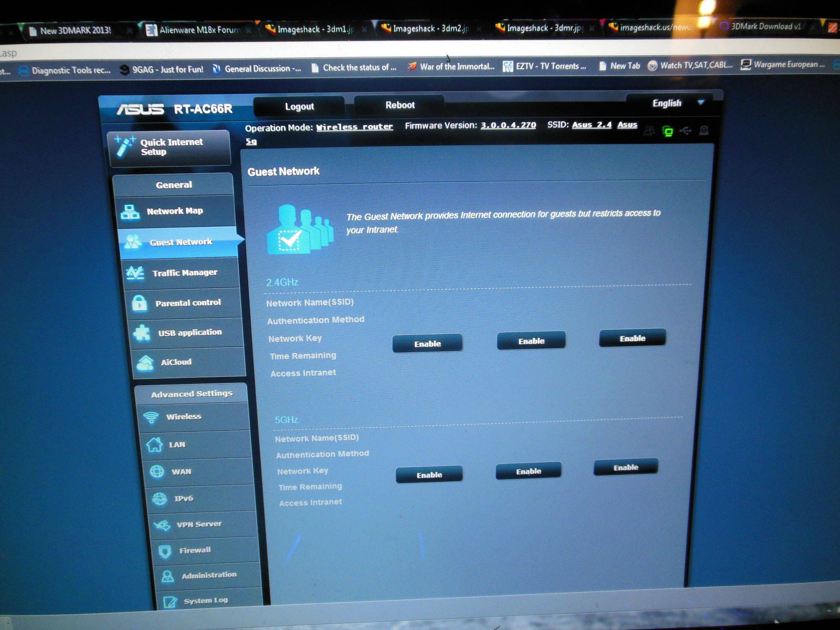Click the VPN Server icon
The height and width of the screenshot is (630, 840).
click(162, 525)
